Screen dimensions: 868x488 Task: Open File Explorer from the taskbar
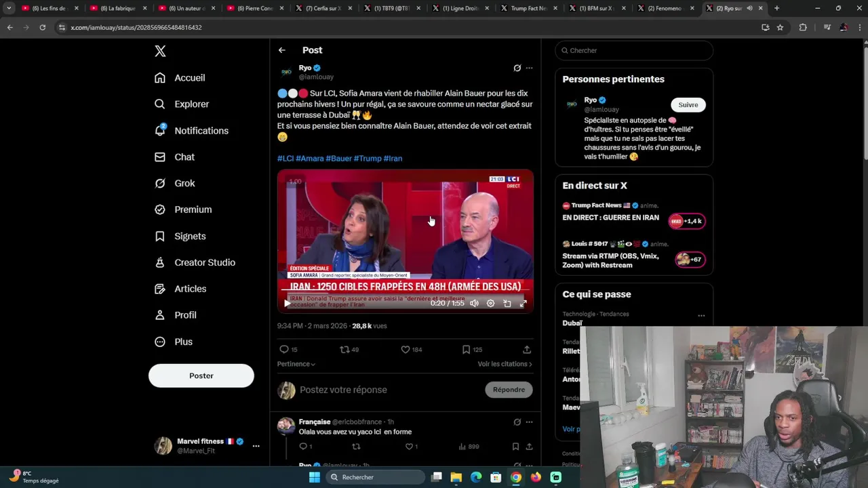pos(456,477)
